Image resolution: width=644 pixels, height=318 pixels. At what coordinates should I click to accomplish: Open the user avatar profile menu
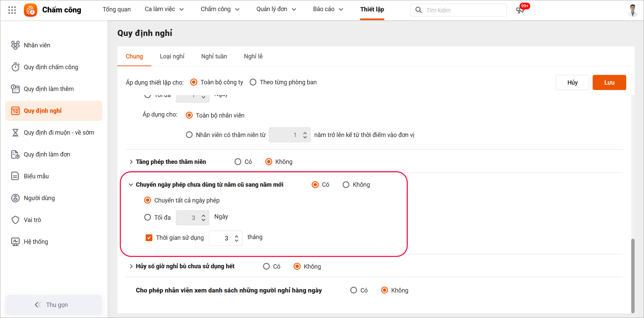point(633,10)
